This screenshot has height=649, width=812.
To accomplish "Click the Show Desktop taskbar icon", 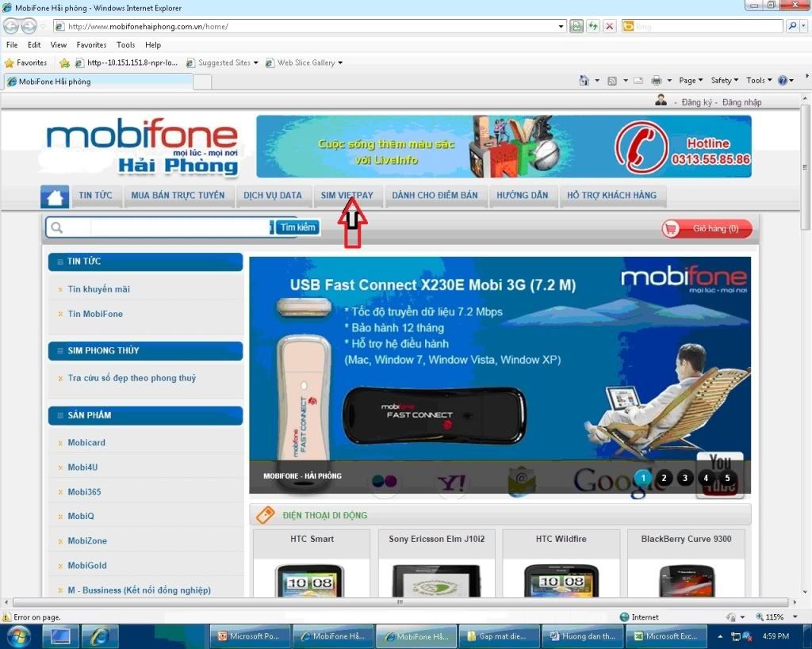I will tap(60, 636).
